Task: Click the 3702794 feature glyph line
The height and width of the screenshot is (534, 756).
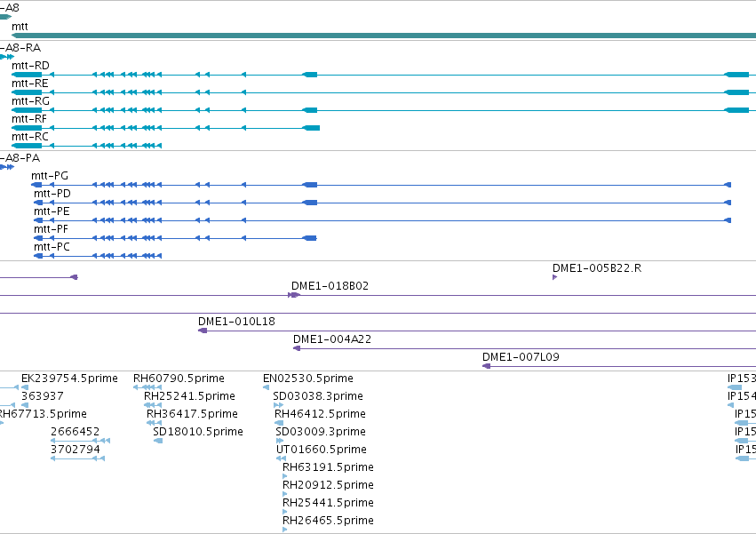Action: click(77, 458)
